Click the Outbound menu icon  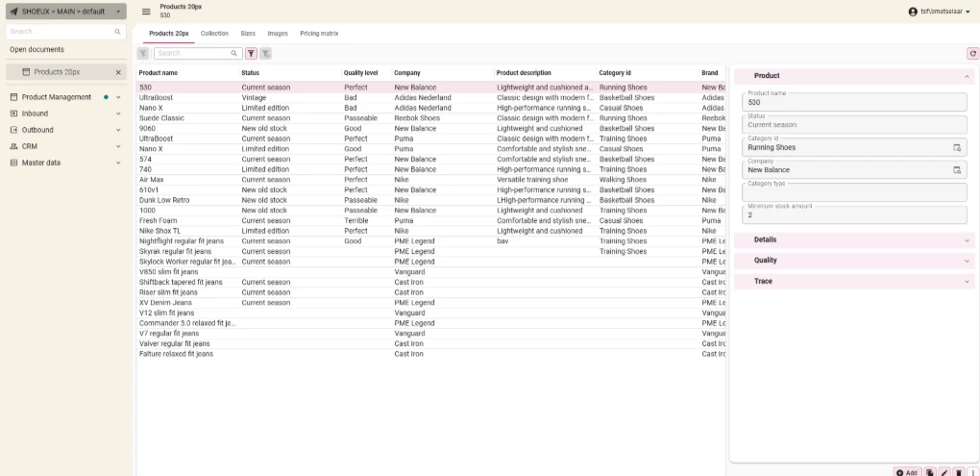click(x=14, y=130)
